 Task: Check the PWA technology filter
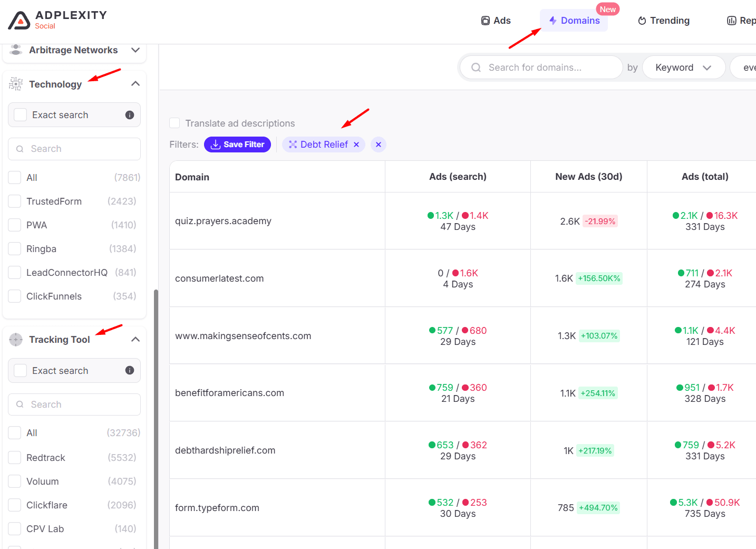click(x=15, y=225)
